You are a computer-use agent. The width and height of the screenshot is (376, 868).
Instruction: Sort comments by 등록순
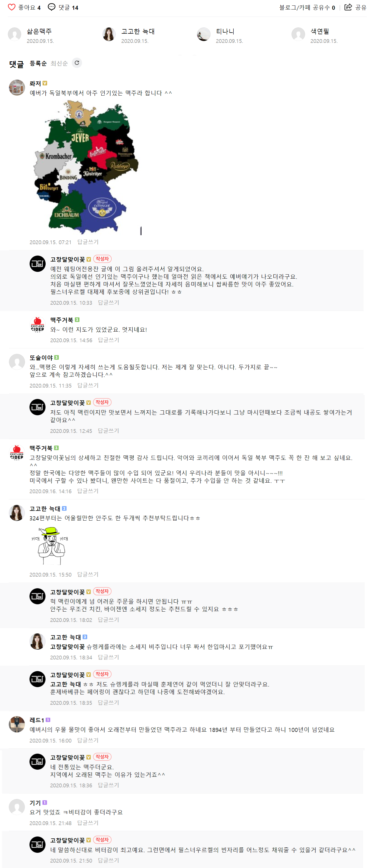[38, 63]
